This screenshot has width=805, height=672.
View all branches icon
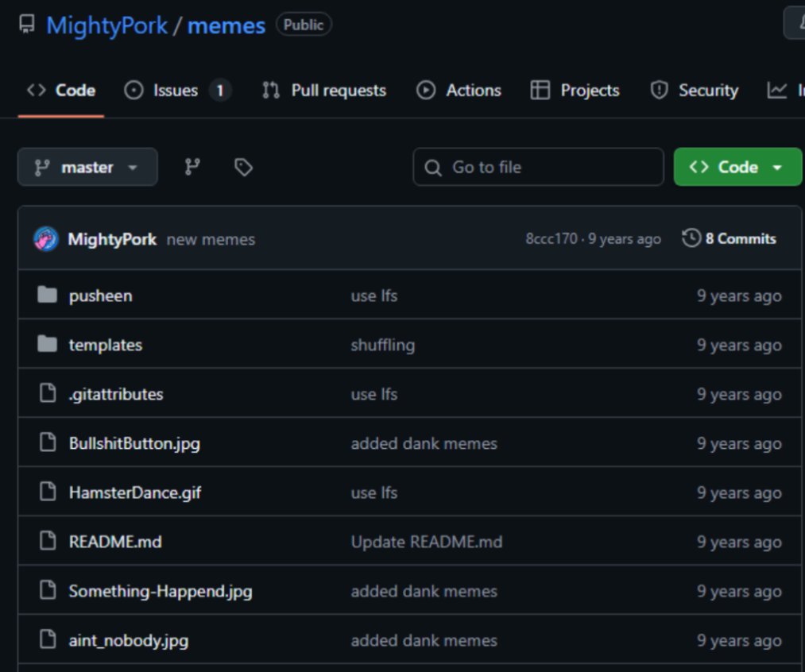(x=192, y=167)
